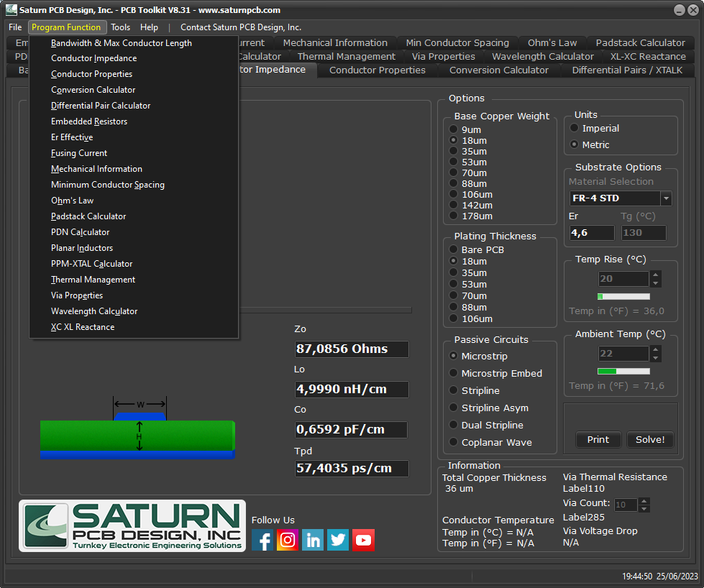
Task: Click the Temp Rise value field
Action: point(623,279)
